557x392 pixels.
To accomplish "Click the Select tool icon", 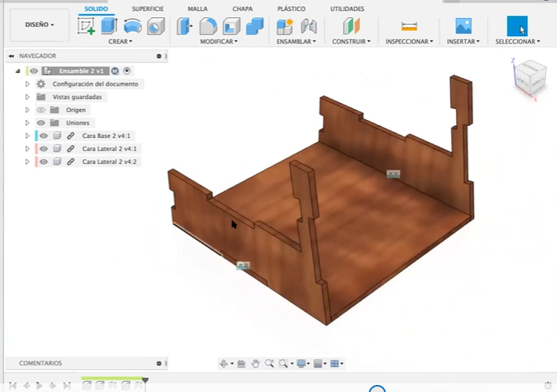I will (517, 26).
